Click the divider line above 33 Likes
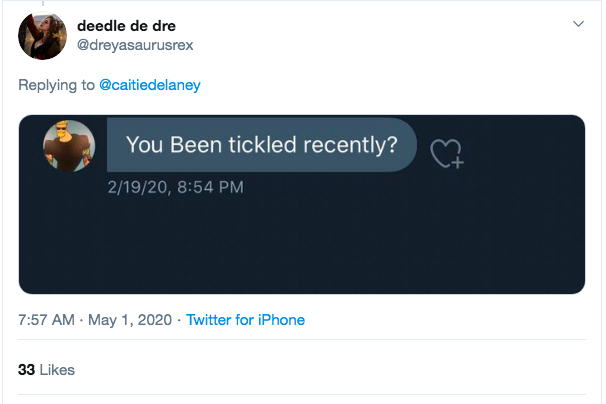 click(x=302, y=340)
